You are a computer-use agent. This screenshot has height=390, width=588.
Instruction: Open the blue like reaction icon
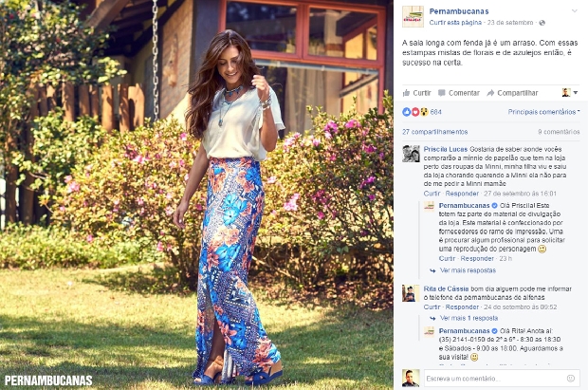[407, 112]
